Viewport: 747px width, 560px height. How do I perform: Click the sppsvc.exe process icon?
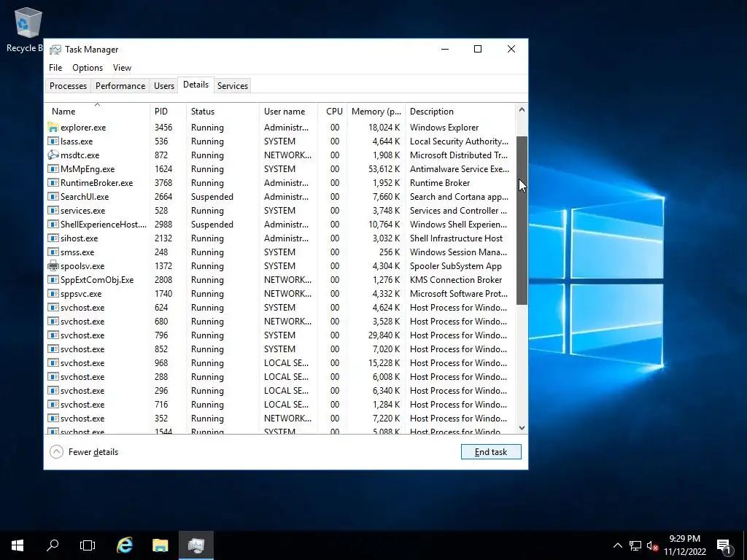coord(53,293)
